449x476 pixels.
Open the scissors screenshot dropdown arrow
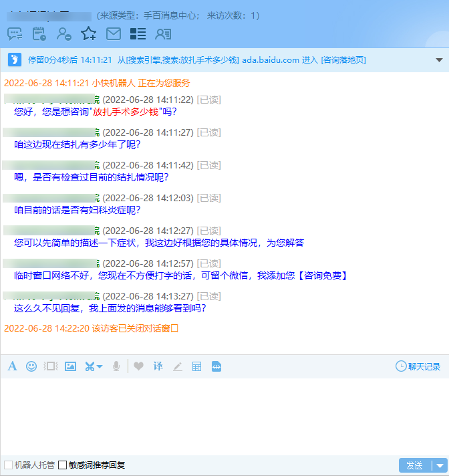(x=100, y=366)
